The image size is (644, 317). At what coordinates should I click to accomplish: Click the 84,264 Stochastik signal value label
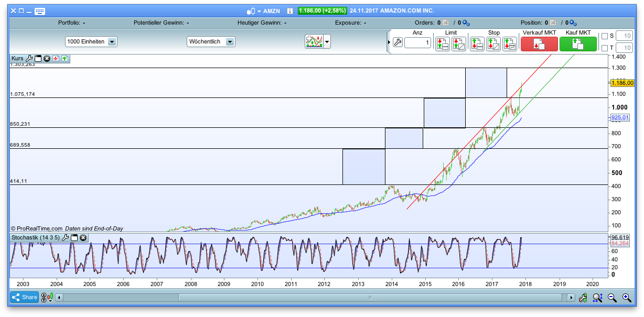pos(621,243)
